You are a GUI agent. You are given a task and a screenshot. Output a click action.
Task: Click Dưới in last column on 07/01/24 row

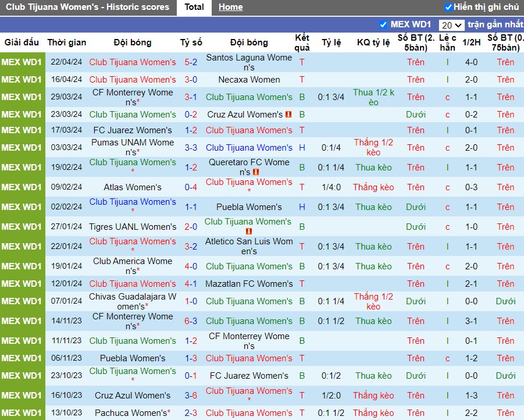click(505, 301)
